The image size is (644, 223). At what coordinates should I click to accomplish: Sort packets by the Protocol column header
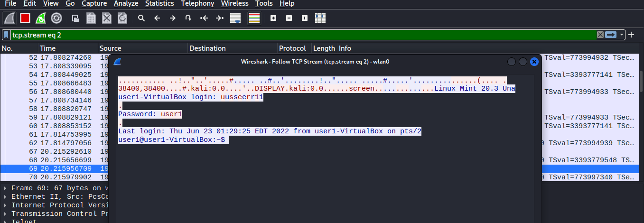click(x=294, y=48)
